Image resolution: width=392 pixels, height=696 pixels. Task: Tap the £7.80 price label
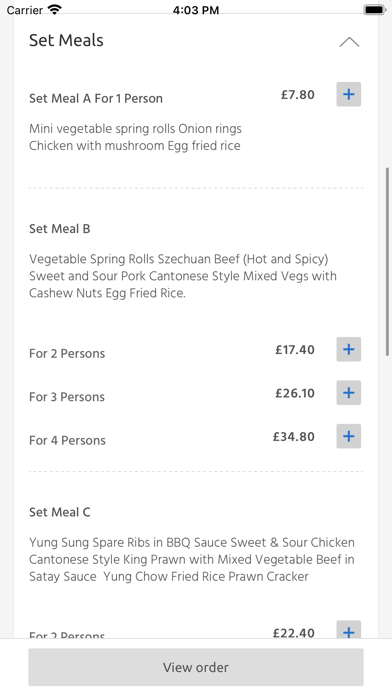pyautogui.click(x=297, y=95)
